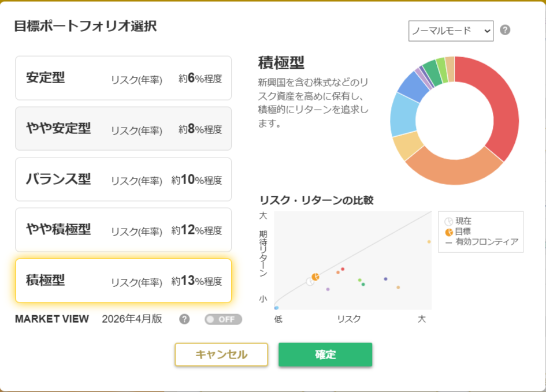Open the ノーマルモード dropdown

pyautogui.click(x=451, y=31)
